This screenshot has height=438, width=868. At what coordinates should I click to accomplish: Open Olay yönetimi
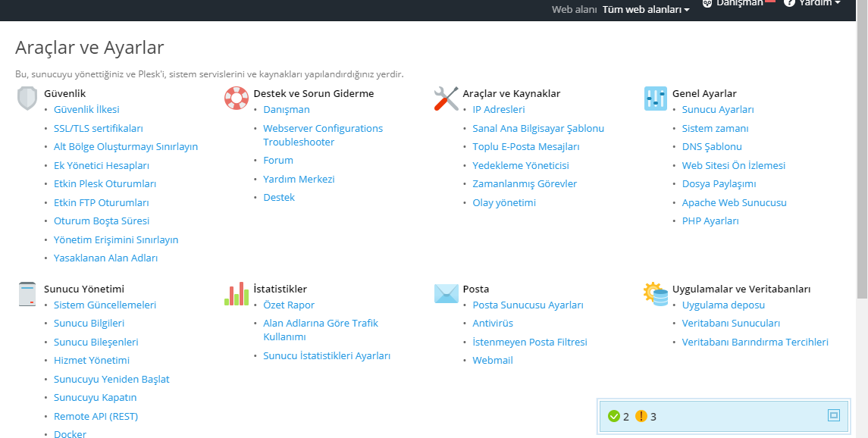504,202
